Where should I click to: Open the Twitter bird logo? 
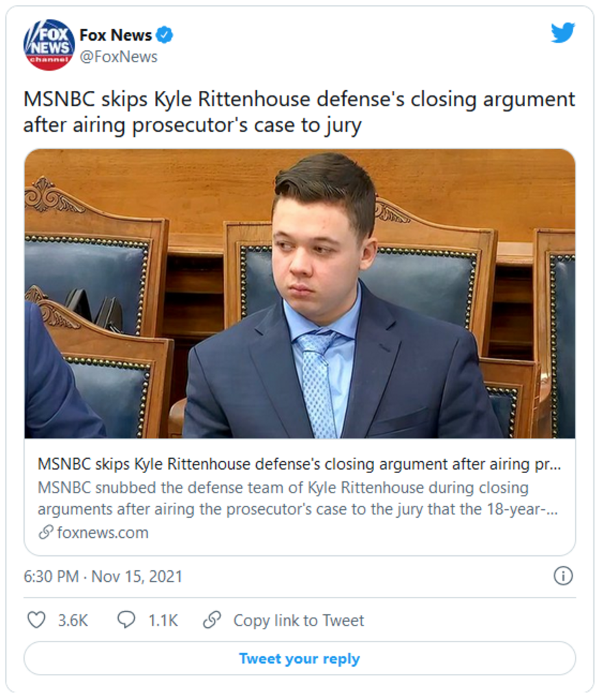click(x=563, y=33)
